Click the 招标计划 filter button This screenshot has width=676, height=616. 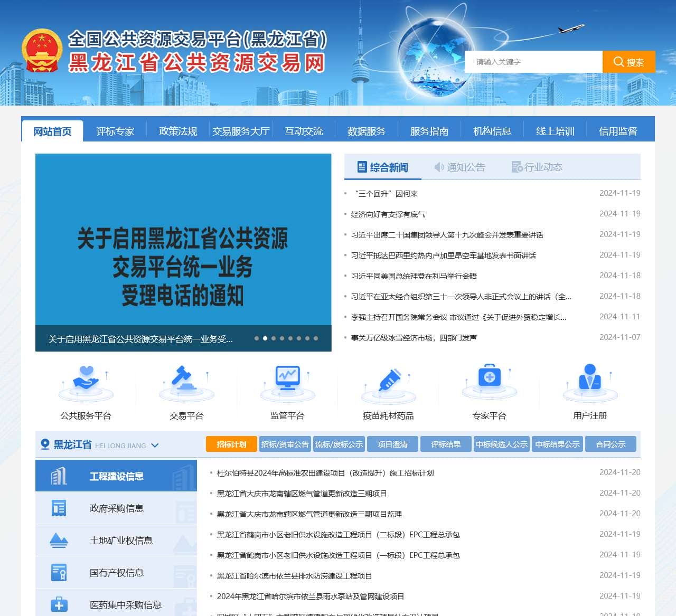tap(231, 444)
